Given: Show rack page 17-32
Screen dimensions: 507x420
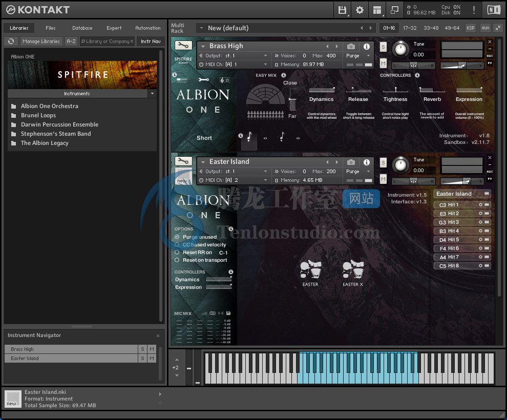Looking at the screenshot, I should tap(410, 28).
